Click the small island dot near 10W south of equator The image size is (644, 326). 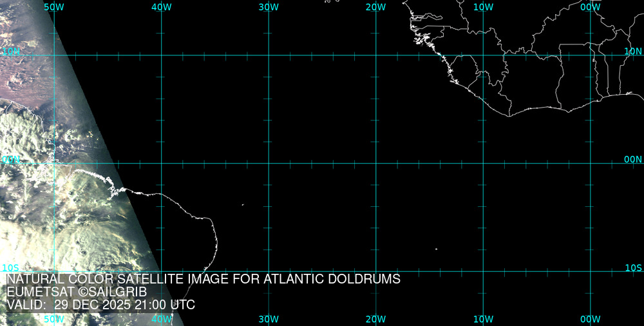(436, 249)
